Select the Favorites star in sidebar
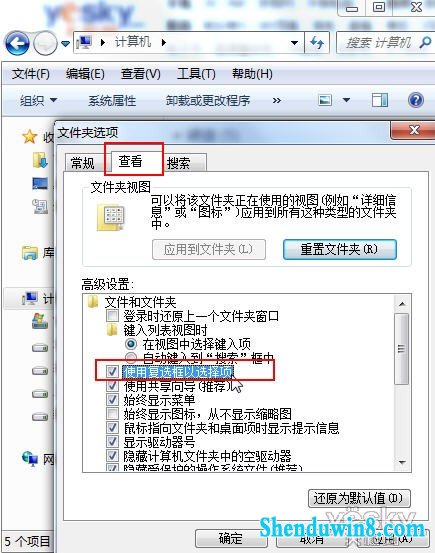Image resolution: width=435 pixels, height=553 pixels. (30, 137)
